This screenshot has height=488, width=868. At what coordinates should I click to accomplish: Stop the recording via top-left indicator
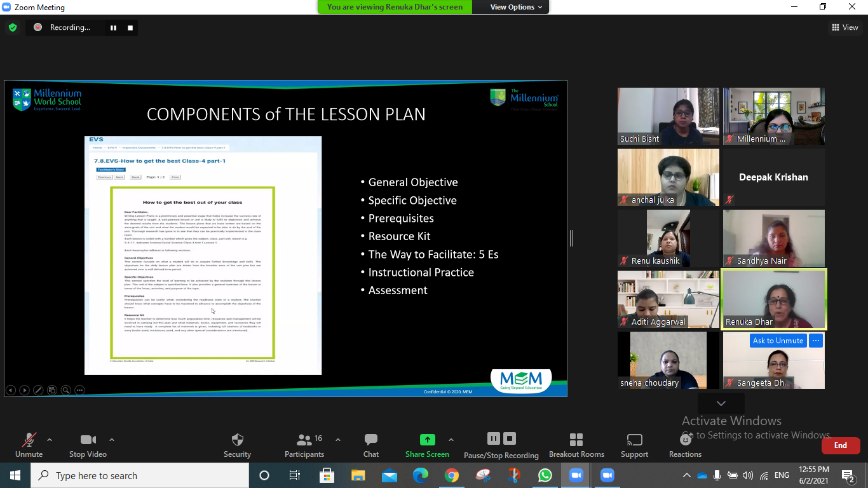[130, 27]
